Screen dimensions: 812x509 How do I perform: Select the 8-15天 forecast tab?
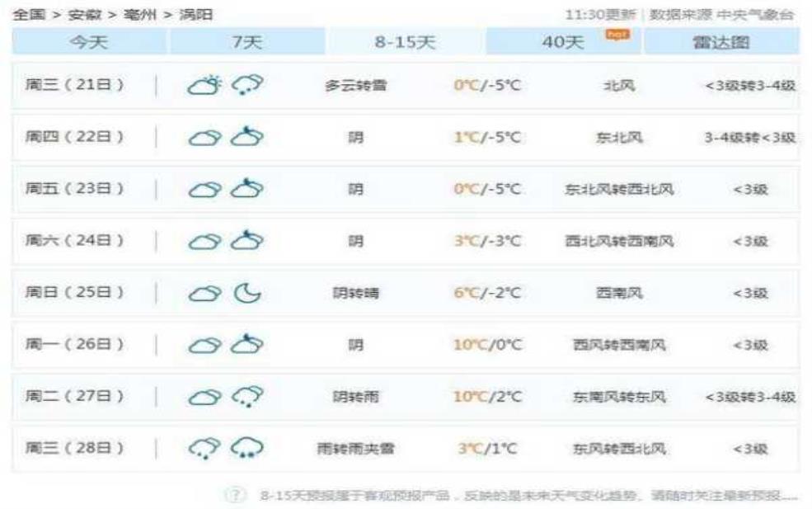[x=406, y=43]
